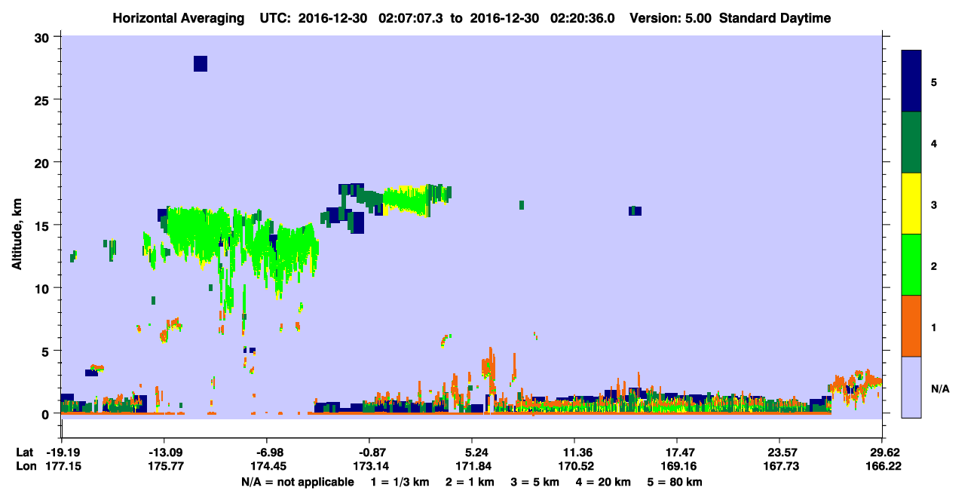
Task: Click the colorbar label 4
Action: [x=933, y=143]
